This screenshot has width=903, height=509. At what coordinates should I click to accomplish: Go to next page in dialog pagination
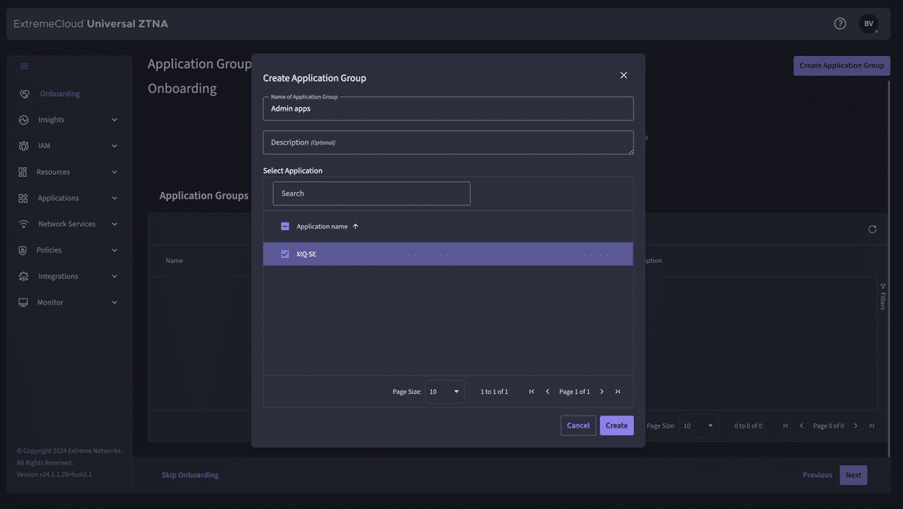point(602,392)
